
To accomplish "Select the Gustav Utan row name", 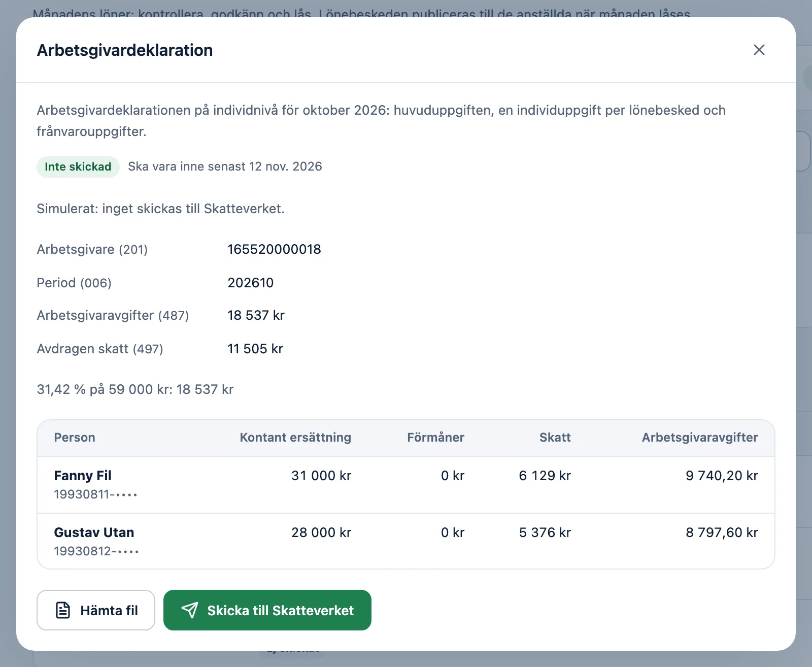I will tap(94, 532).
